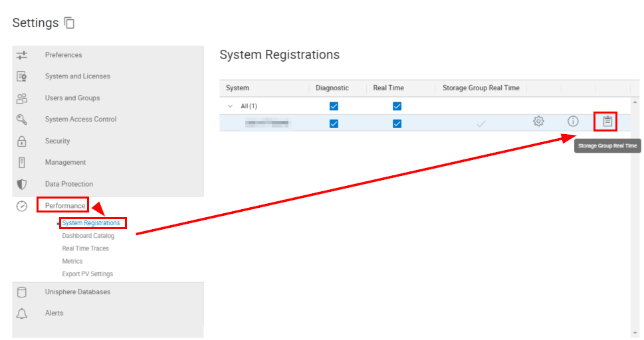The height and width of the screenshot is (340, 644).
Task: Click the Security padlock icon
Action: point(22,141)
